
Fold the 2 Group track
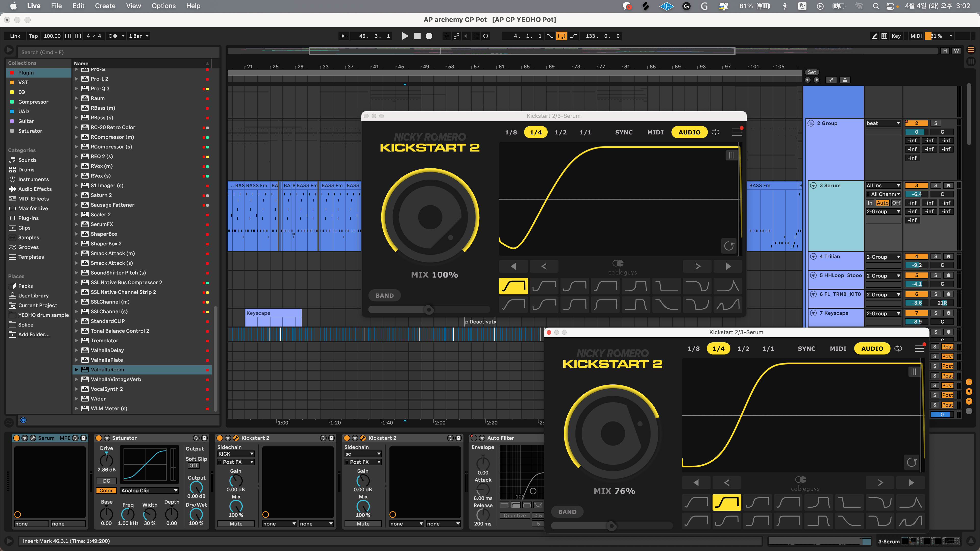(x=811, y=123)
